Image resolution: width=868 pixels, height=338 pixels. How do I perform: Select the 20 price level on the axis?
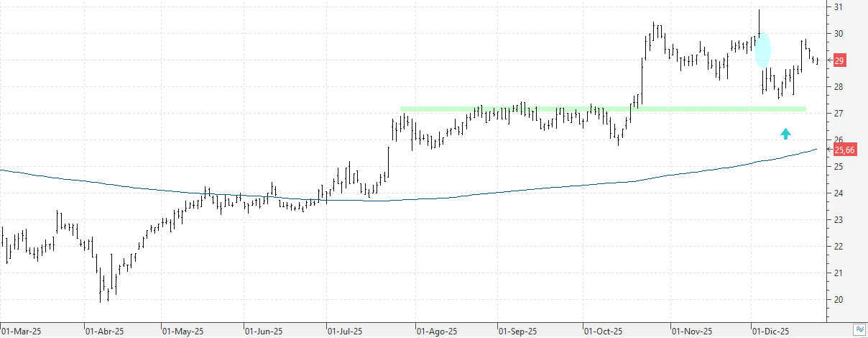coord(838,300)
